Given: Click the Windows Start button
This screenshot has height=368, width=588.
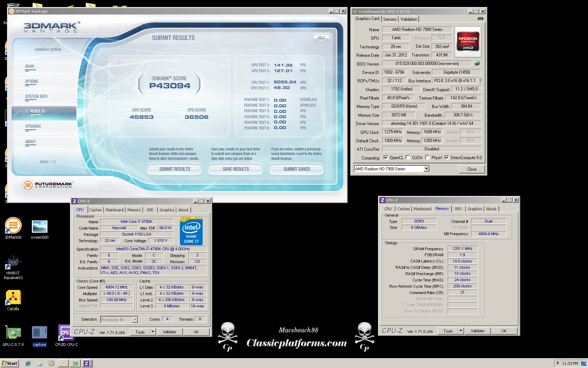Looking at the screenshot, I should pyautogui.click(x=9, y=363).
